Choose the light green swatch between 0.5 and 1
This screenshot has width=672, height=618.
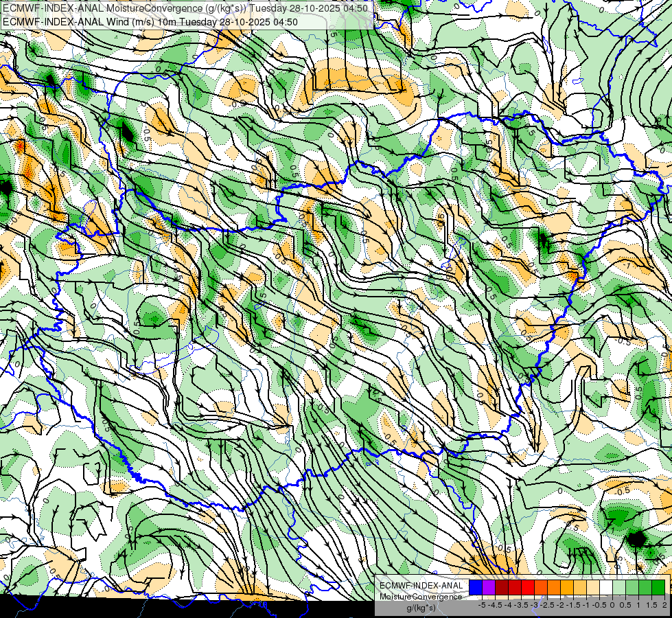tap(632, 587)
